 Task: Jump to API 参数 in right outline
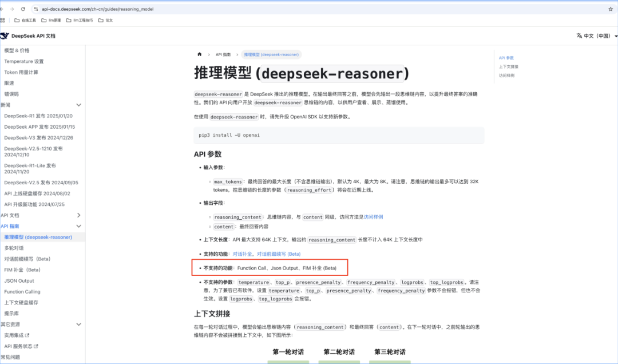coord(506,58)
